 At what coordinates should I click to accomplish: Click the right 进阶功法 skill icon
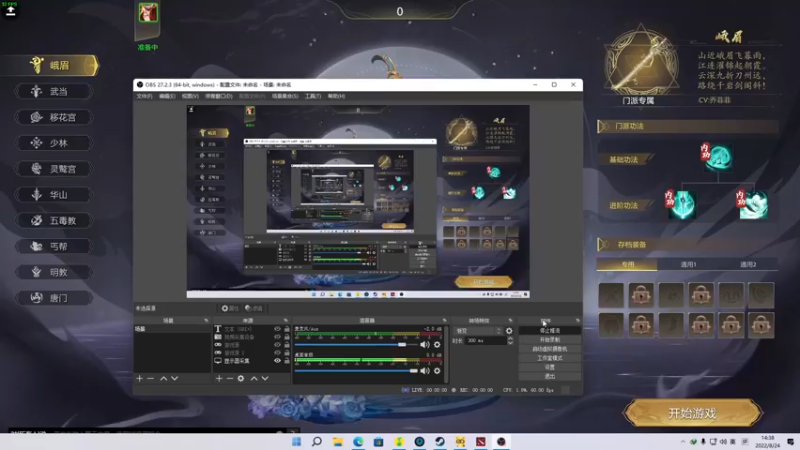point(752,204)
